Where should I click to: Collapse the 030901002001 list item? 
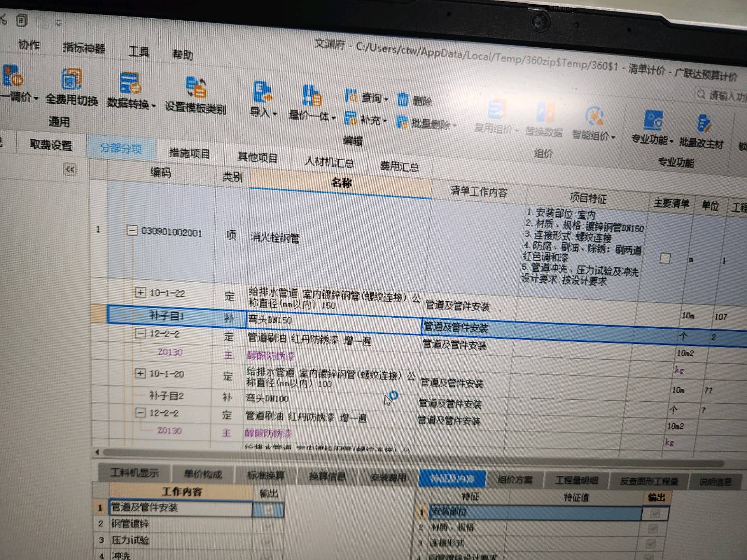133,230
